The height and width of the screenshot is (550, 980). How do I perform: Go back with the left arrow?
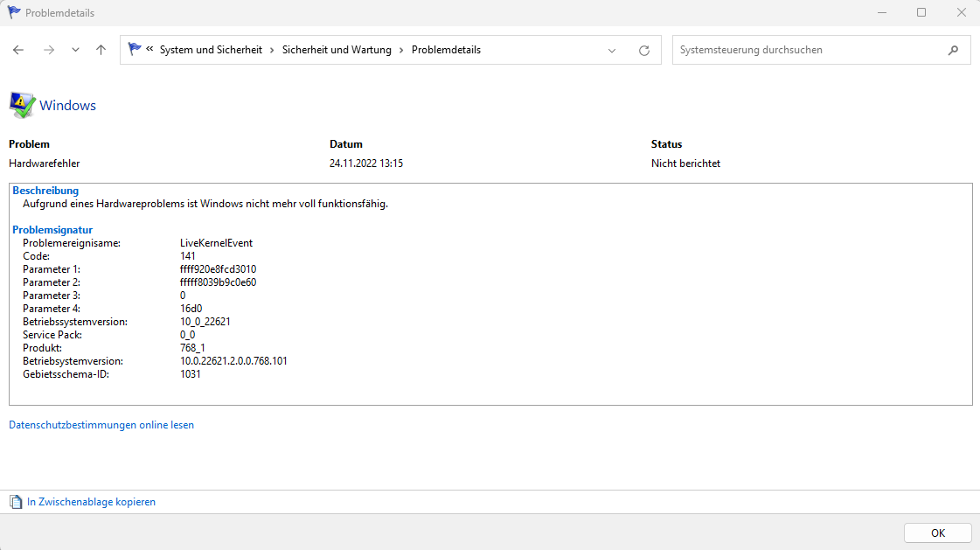18,50
